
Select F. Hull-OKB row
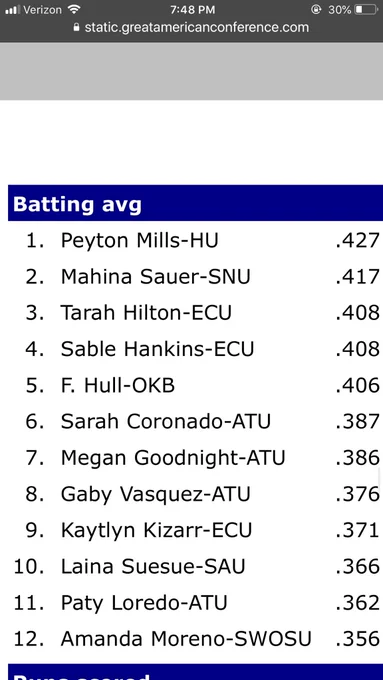tap(195, 386)
